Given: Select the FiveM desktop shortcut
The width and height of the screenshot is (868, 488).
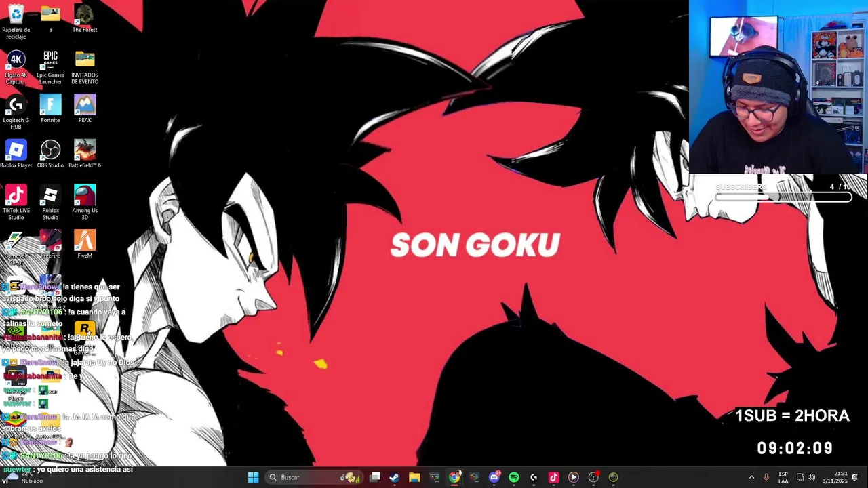Looking at the screenshot, I should point(85,245).
